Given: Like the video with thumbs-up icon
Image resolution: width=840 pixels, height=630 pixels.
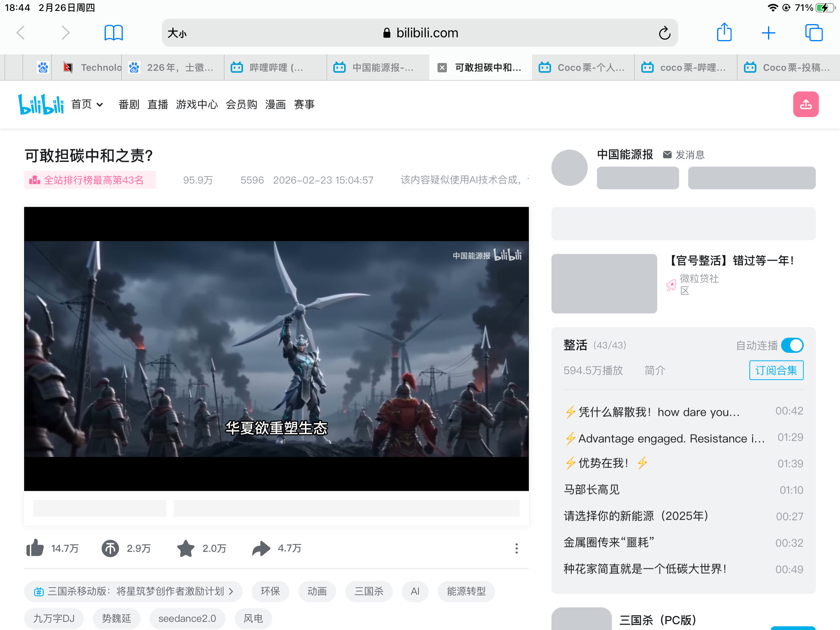Looking at the screenshot, I should (x=35, y=548).
